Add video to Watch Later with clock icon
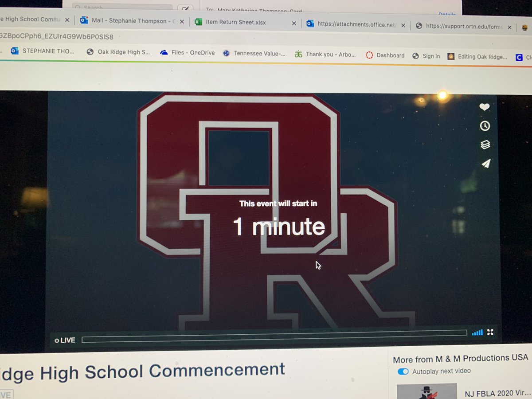The image size is (532, 399). (485, 126)
